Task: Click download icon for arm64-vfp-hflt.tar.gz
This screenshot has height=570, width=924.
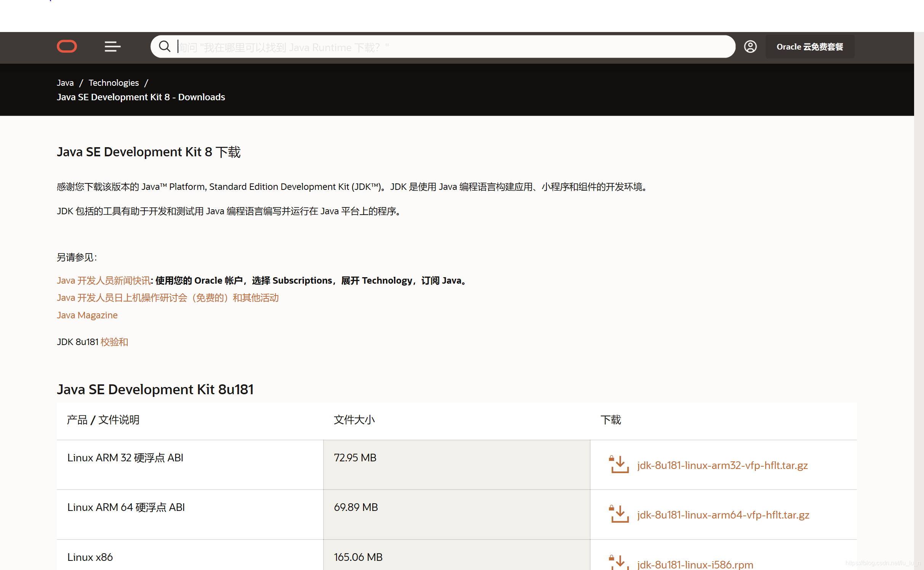Action: point(620,514)
